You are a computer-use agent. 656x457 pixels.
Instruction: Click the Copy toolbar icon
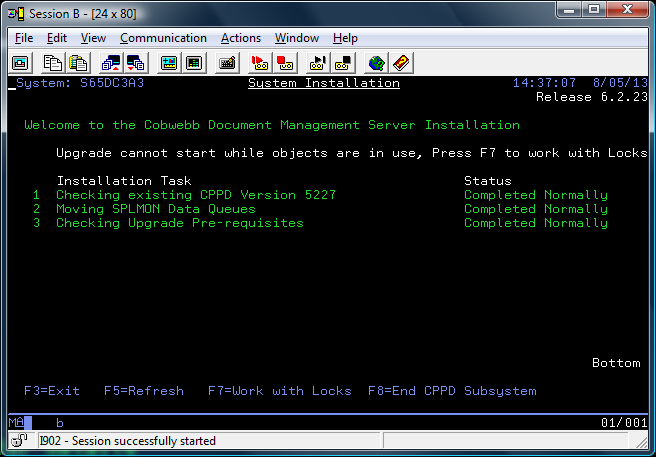[53, 63]
